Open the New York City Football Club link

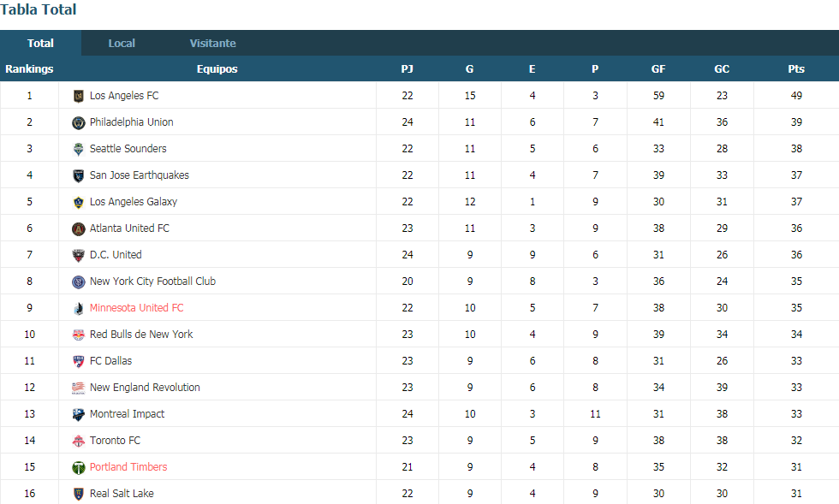(x=152, y=281)
